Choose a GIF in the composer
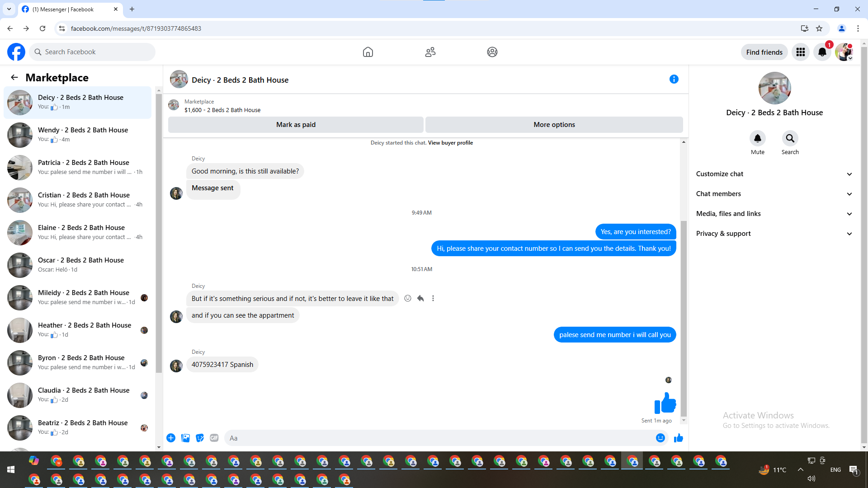 click(214, 438)
